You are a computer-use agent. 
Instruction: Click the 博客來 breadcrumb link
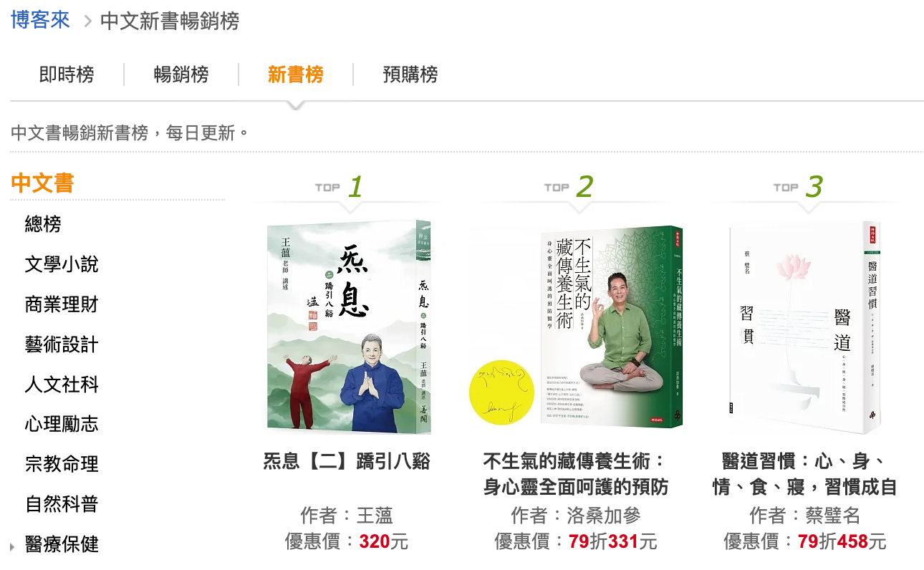40,20
